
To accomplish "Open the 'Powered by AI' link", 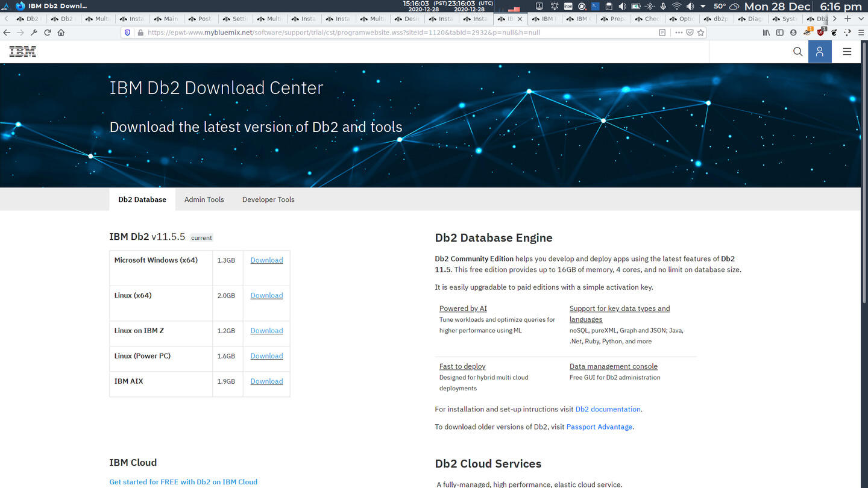I will (463, 308).
